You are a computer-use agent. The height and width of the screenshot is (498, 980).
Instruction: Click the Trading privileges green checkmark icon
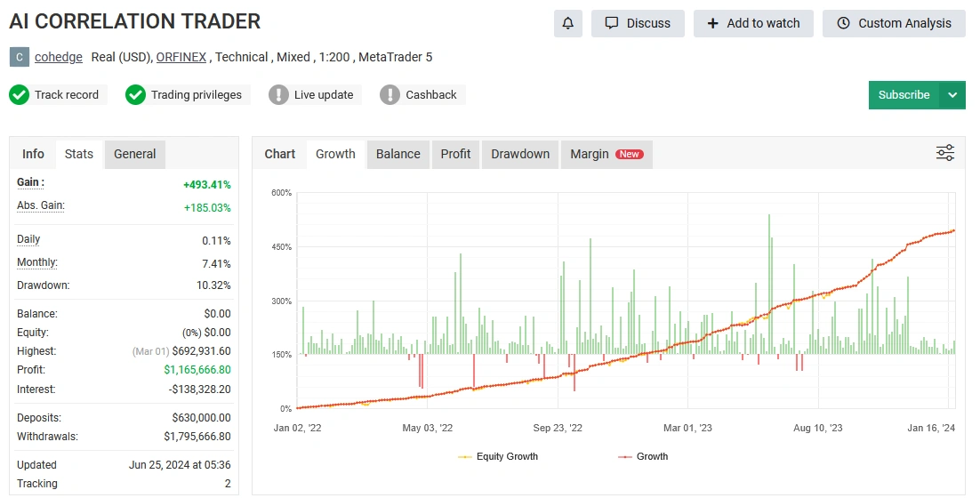(x=135, y=95)
